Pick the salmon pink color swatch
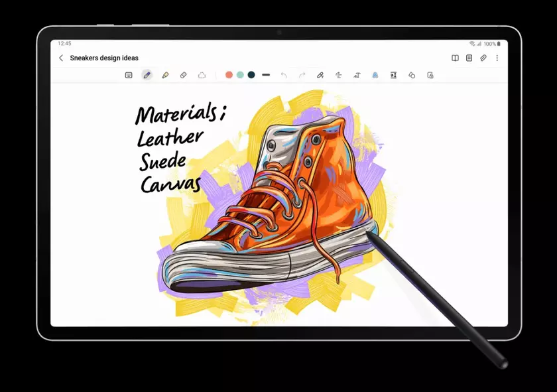Screen dimensions: 557x392 pyautogui.click(x=229, y=75)
